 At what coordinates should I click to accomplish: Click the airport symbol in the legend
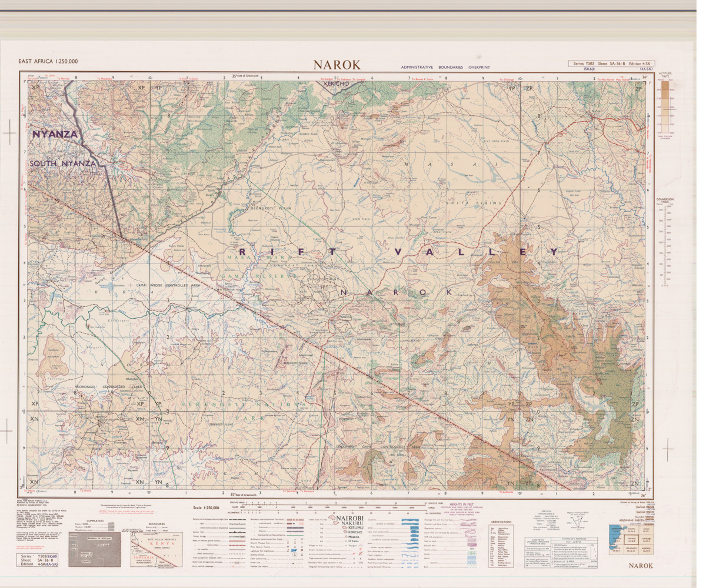(x=360, y=549)
